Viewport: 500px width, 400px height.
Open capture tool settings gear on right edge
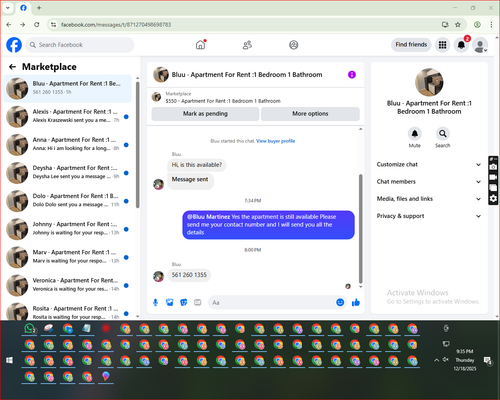click(x=493, y=199)
